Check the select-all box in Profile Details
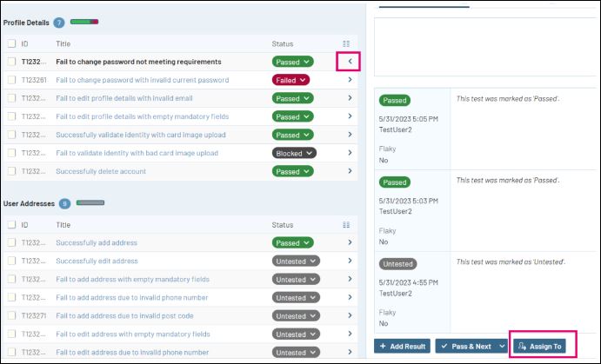Viewport: 601px width, 364px height. (11, 43)
